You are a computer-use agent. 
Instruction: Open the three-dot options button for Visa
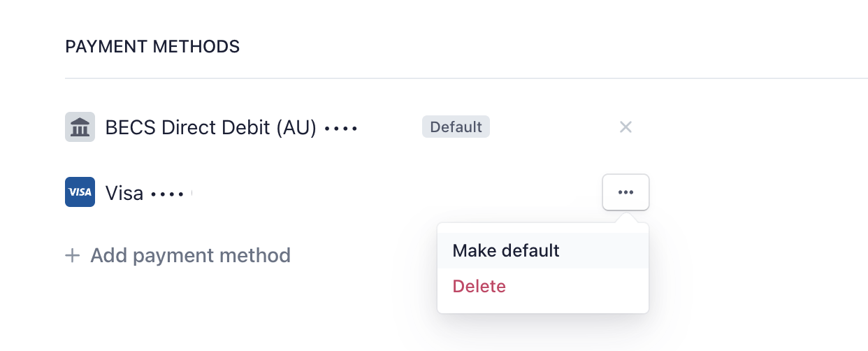(x=625, y=192)
